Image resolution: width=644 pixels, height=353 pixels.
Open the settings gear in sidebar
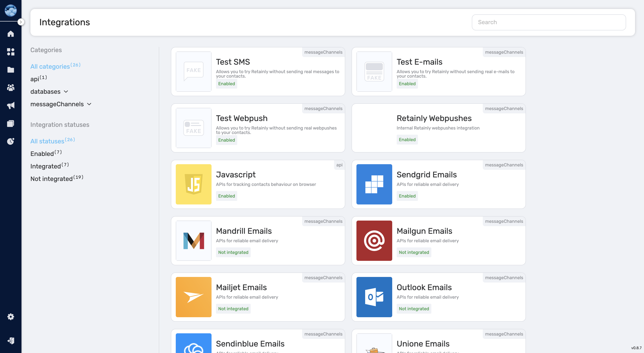pos(11,317)
